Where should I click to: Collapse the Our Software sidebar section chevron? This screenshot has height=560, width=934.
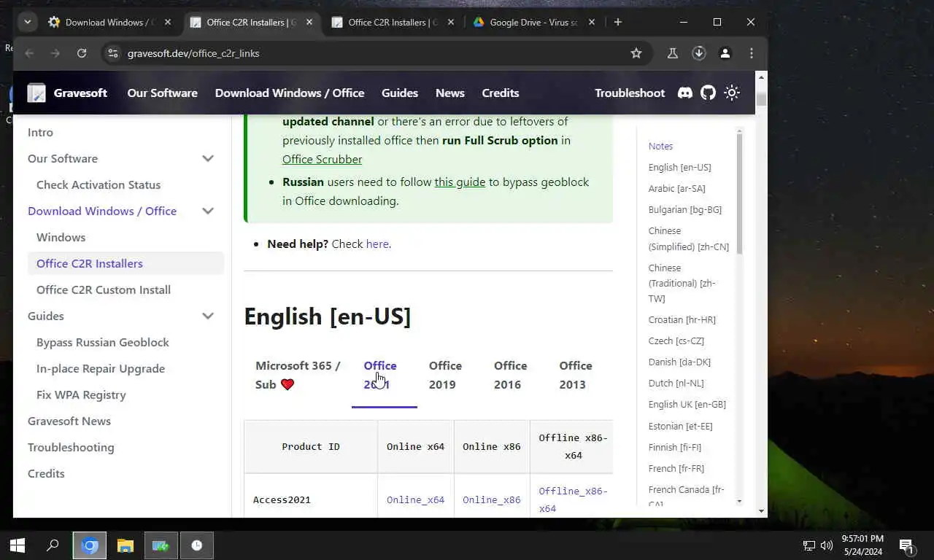coord(208,158)
